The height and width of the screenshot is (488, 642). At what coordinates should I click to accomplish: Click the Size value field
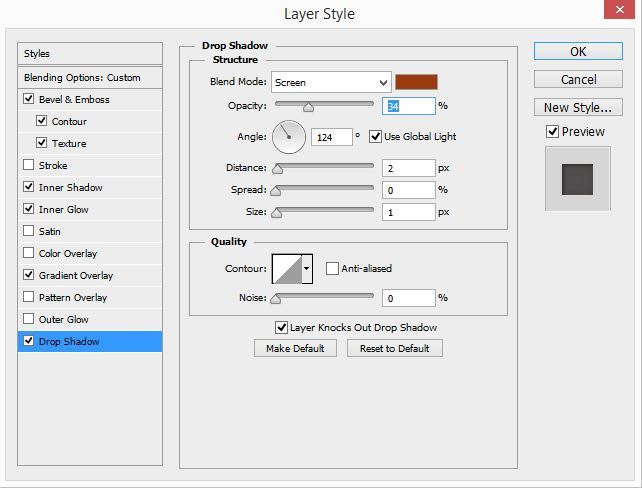[x=409, y=212]
